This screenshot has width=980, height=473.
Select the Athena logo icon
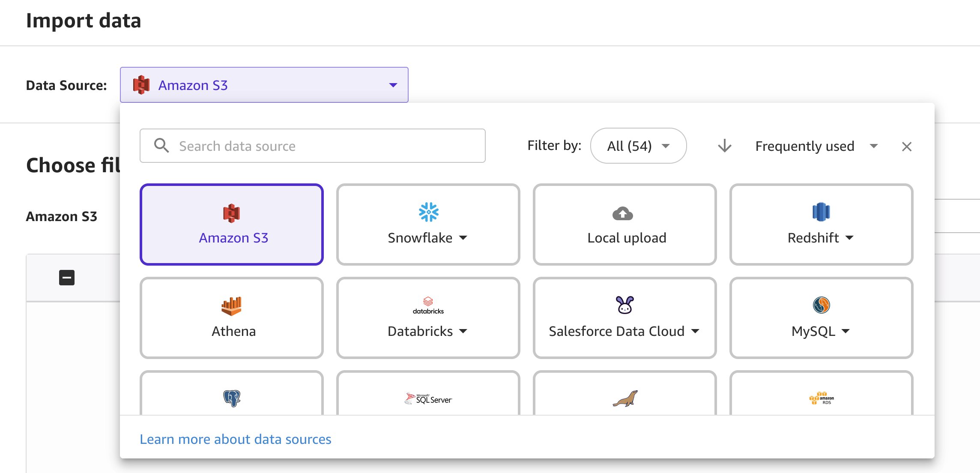pos(232,306)
